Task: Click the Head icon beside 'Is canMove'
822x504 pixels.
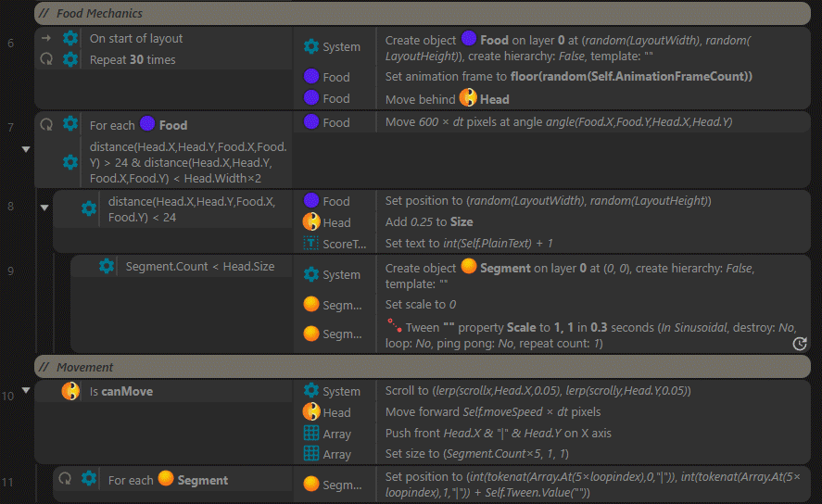Action: coord(70,391)
